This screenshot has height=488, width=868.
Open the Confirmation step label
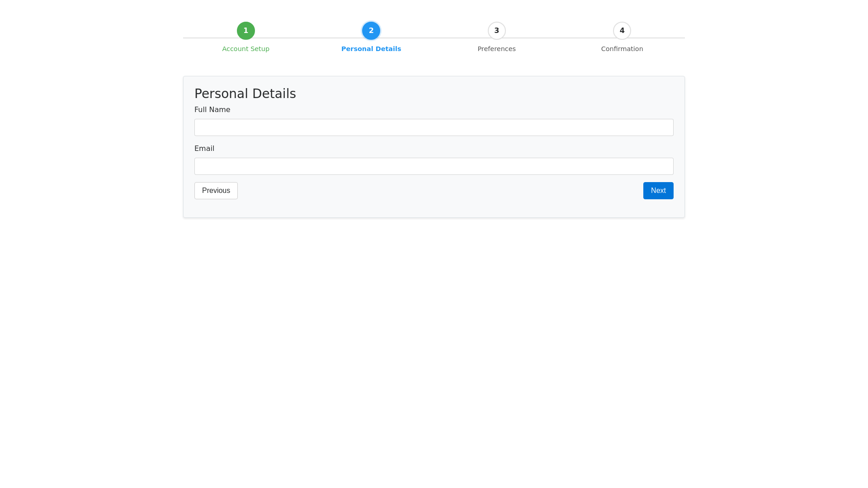tap(622, 49)
